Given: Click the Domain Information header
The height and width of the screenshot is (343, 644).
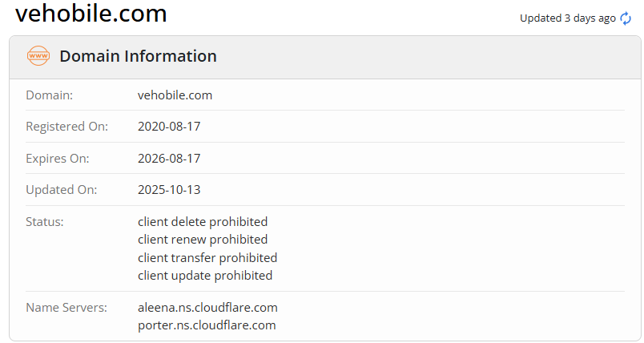Looking at the screenshot, I should 138,56.
